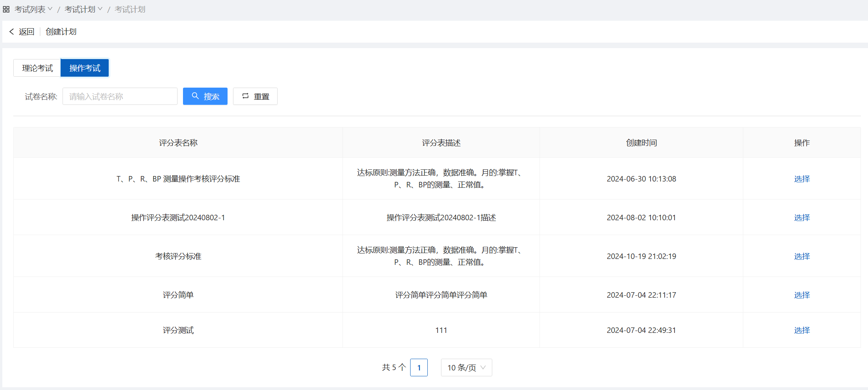Click 选择 in the 评分测试 row
Screen dimensions: 868x390
[x=802, y=330]
